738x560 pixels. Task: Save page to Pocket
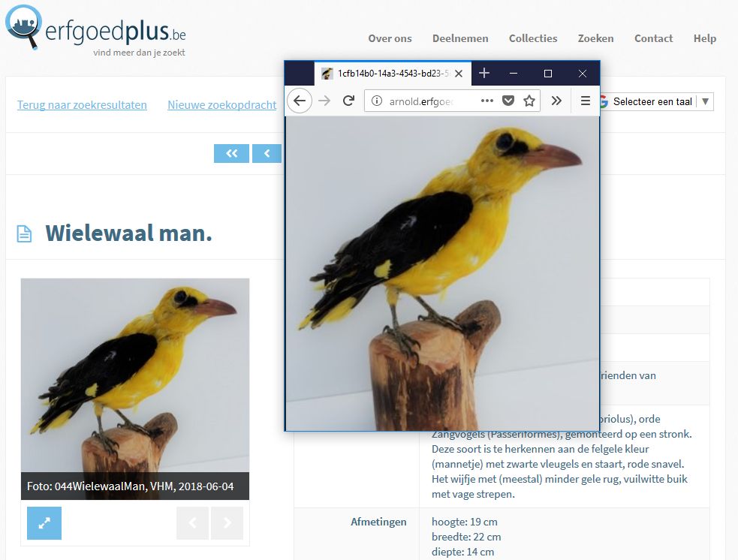pyautogui.click(x=508, y=101)
